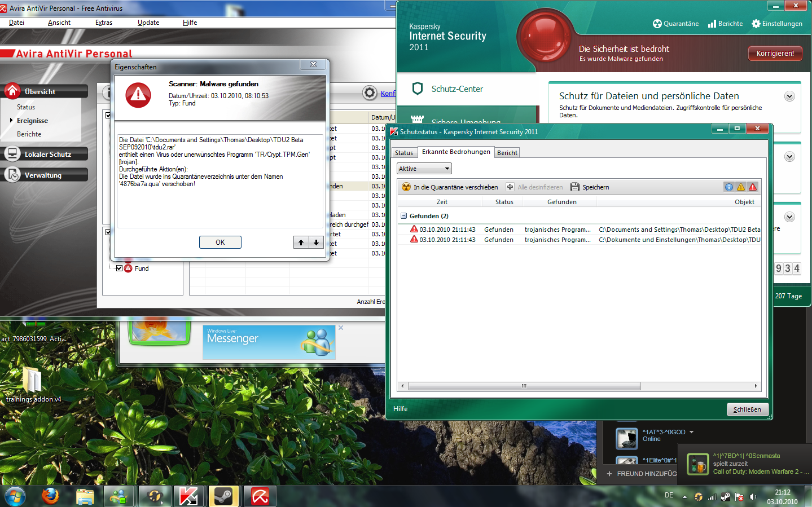The width and height of the screenshot is (812, 507).
Task: Click the red Kaspersky status orb
Action: pyautogui.click(x=545, y=38)
